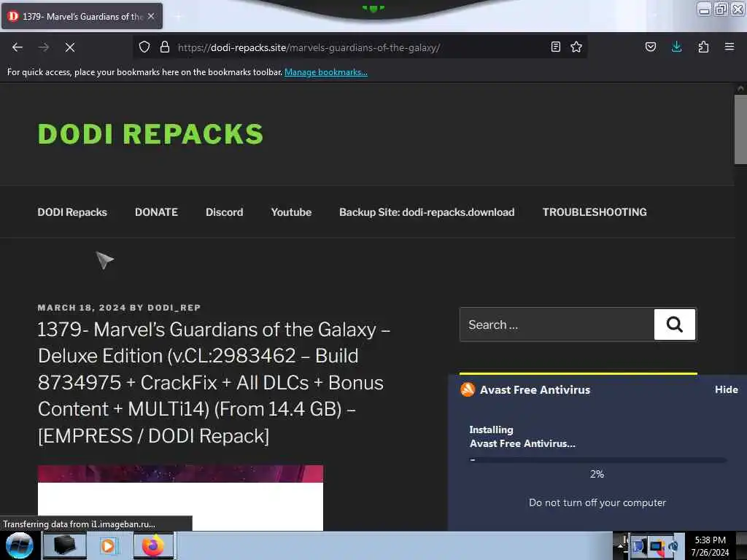Open the Youtube menu item
This screenshot has width=747, height=560.
(291, 212)
